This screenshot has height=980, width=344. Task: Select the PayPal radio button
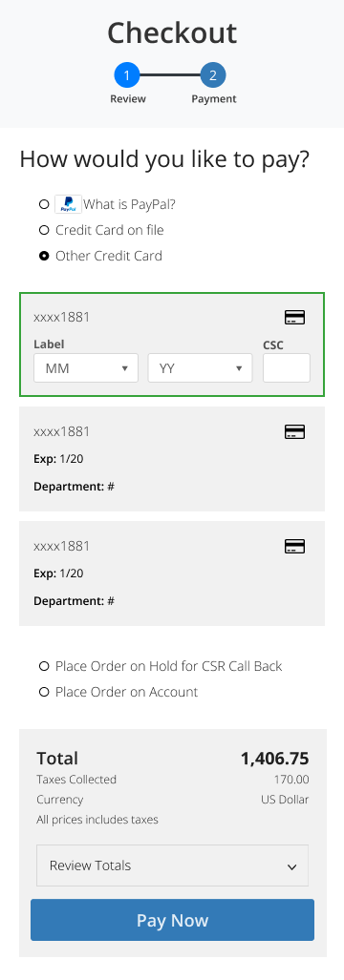pos(44,204)
